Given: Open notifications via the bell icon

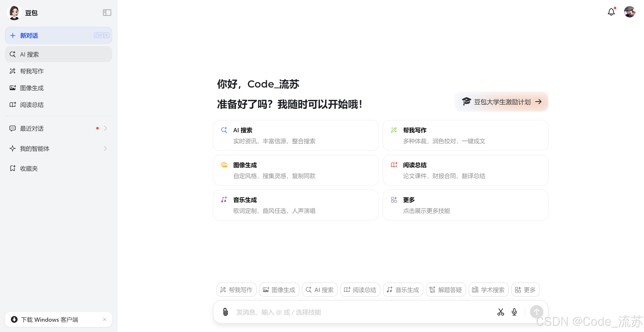Looking at the screenshot, I should pyautogui.click(x=611, y=12).
